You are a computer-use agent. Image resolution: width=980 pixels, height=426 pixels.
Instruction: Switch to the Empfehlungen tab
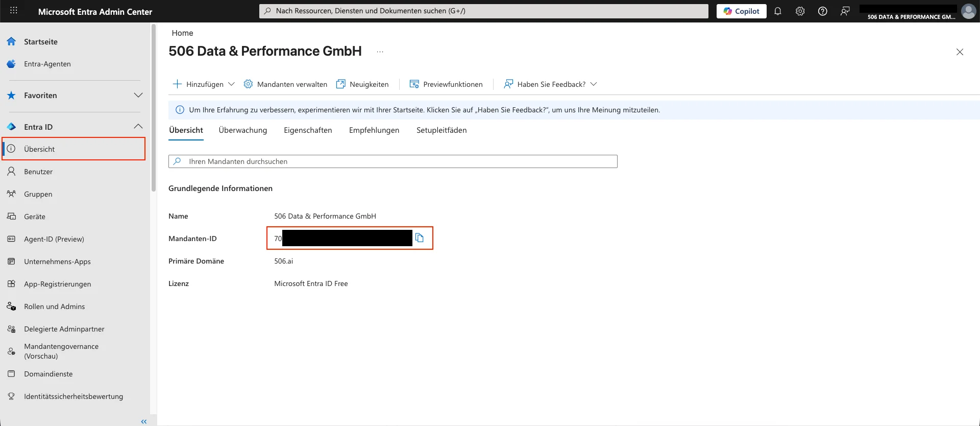(x=374, y=130)
